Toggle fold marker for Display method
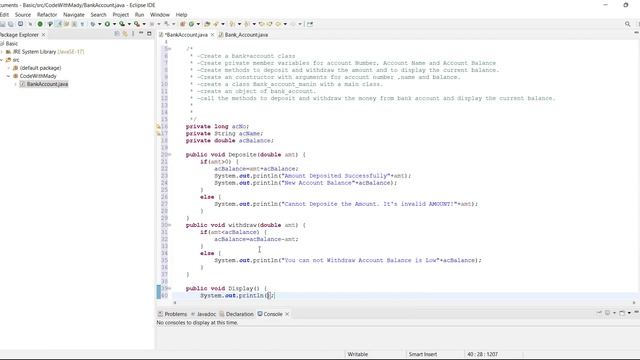This screenshot has width=640, height=360. 169,288
